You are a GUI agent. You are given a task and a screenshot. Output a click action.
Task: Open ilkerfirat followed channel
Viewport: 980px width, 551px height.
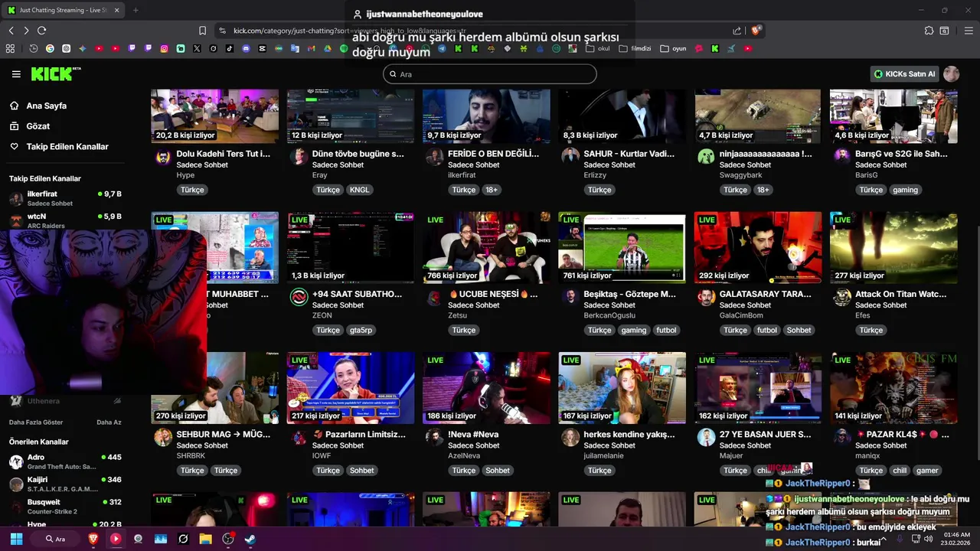(x=66, y=198)
